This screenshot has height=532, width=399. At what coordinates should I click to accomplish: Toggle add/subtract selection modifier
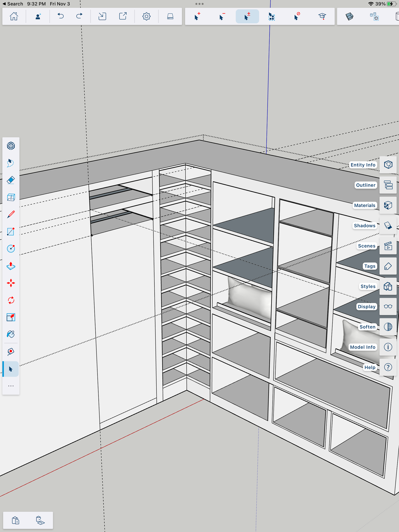[x=247, y=16]
